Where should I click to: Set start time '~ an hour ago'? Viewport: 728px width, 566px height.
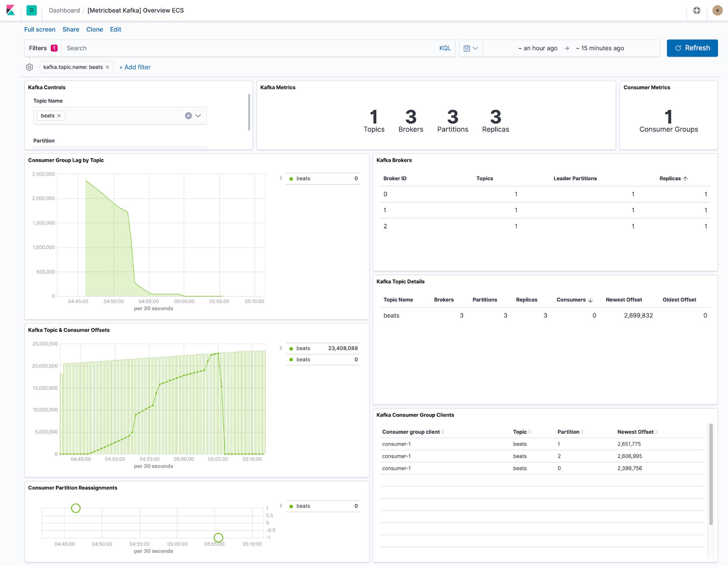click(x=538, y=48)
